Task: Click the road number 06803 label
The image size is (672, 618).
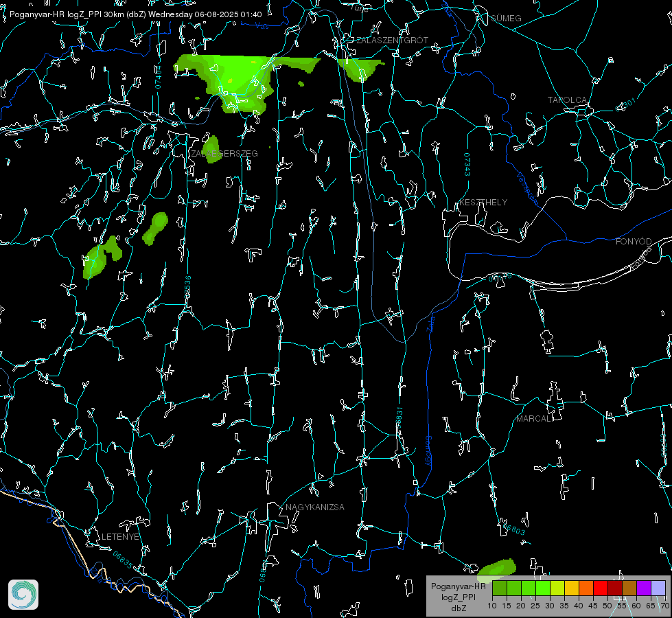Action: [x=513, y=528]
